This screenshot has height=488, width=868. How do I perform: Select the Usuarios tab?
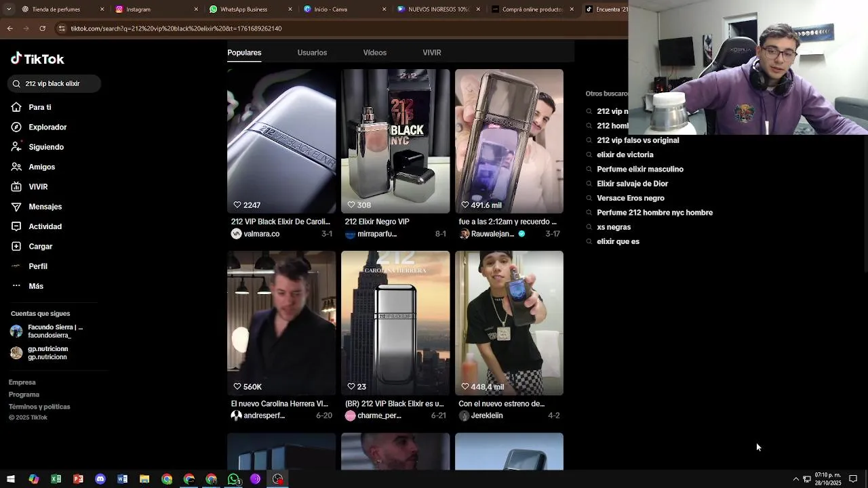(312, 52)
